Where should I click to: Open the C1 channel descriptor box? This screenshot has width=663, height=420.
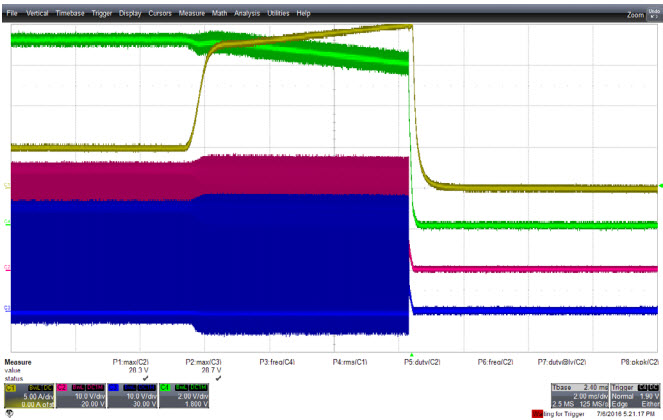click(x=30, y=396)
